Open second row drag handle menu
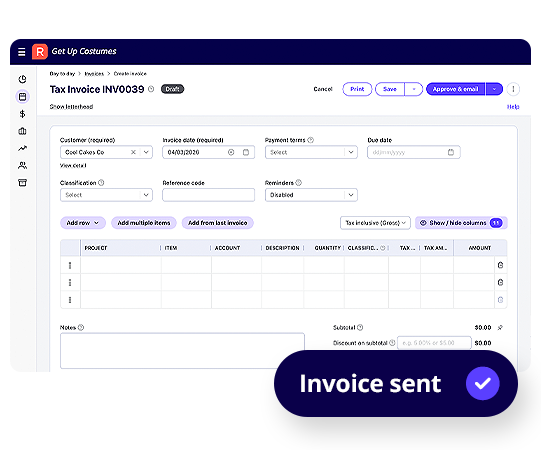This screenshot has width=541, height=450. point(70,283)
